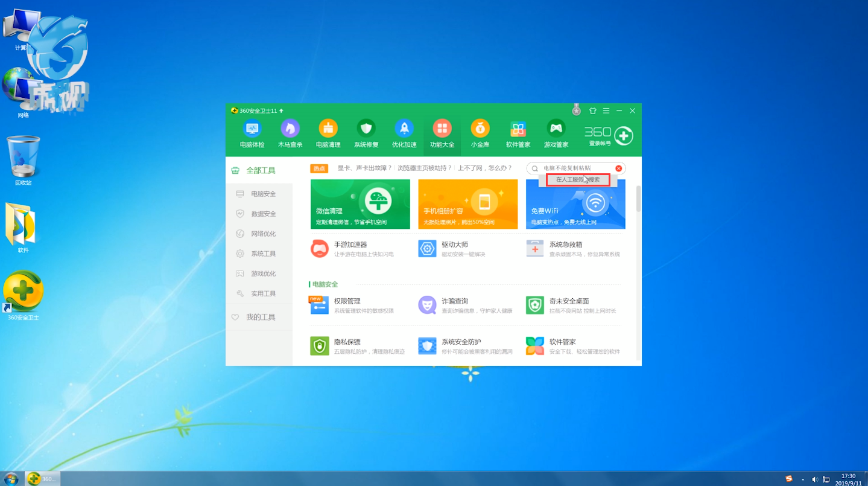Click the 360 taskbar button

43,479
